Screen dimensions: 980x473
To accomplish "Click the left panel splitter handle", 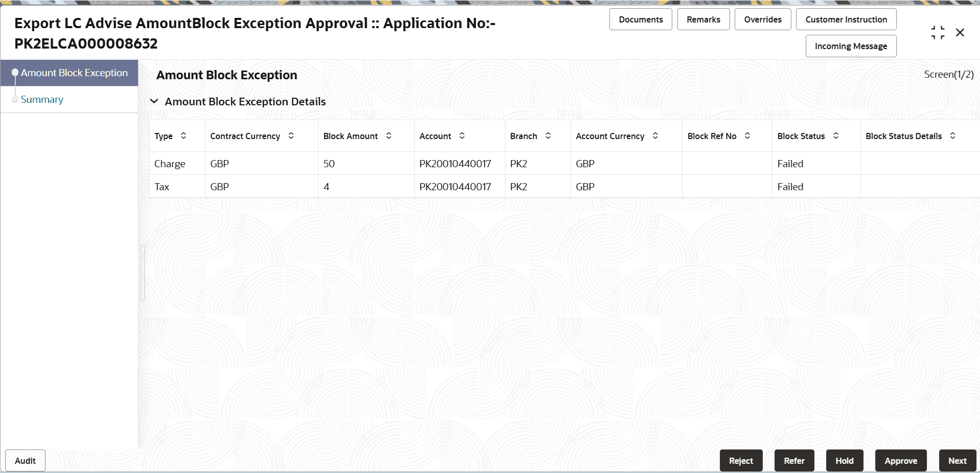I will click(143, 273).
